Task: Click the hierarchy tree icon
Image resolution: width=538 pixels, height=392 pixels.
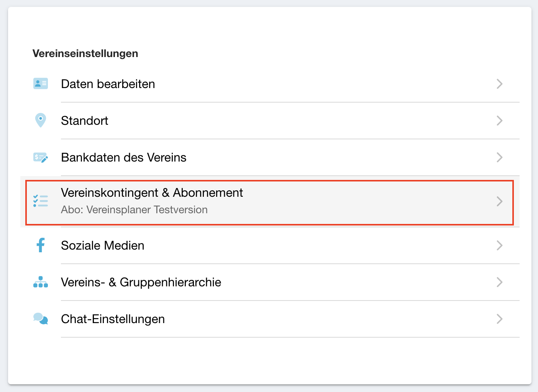Action: point(41,282)
